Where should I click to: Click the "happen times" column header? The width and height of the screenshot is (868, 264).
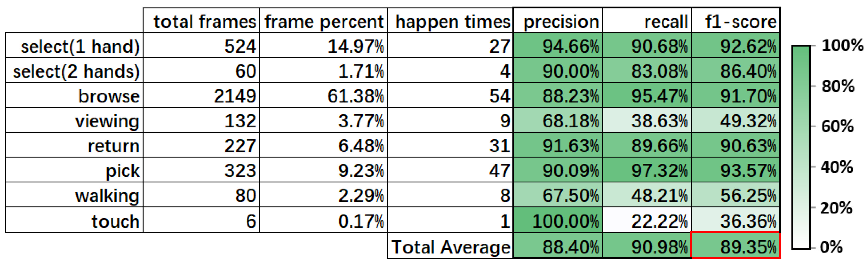coord(452,22)
